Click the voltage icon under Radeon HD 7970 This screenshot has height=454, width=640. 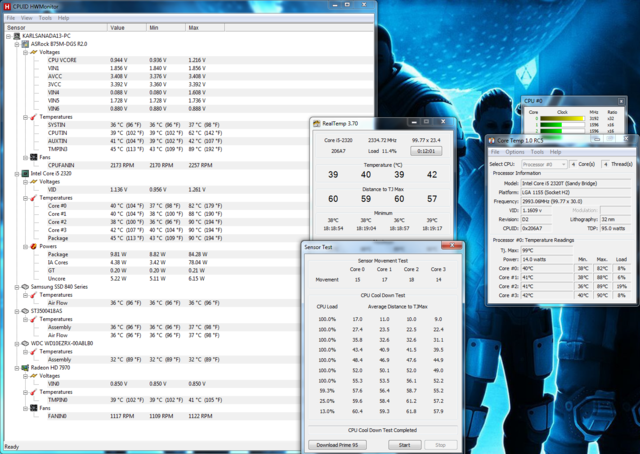tap(34, 376)
